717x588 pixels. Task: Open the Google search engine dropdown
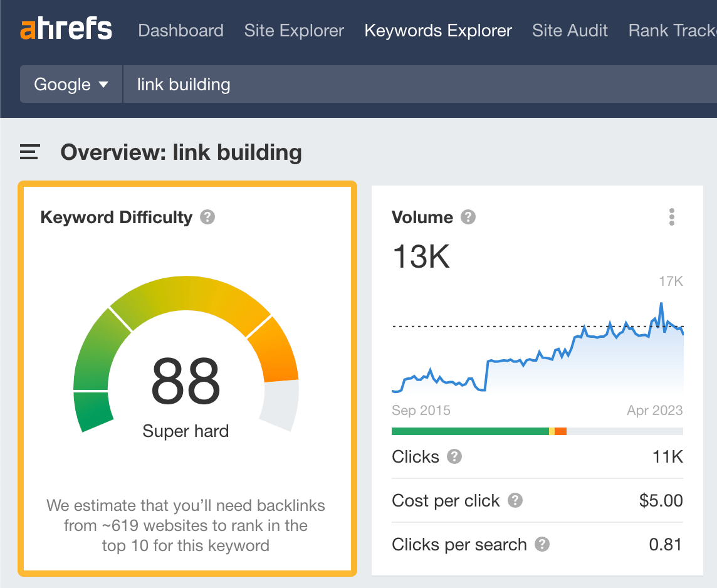71,83
